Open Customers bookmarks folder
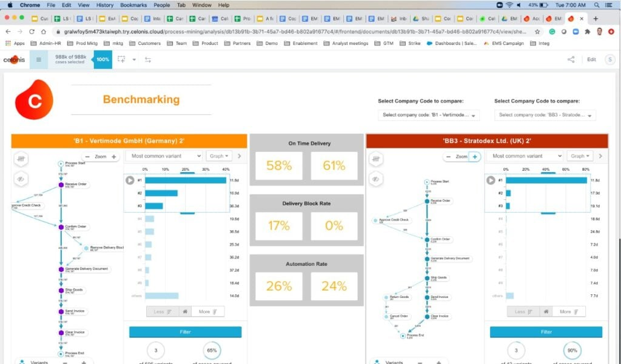Screen dimensions: 621x364 coord(145,43)
